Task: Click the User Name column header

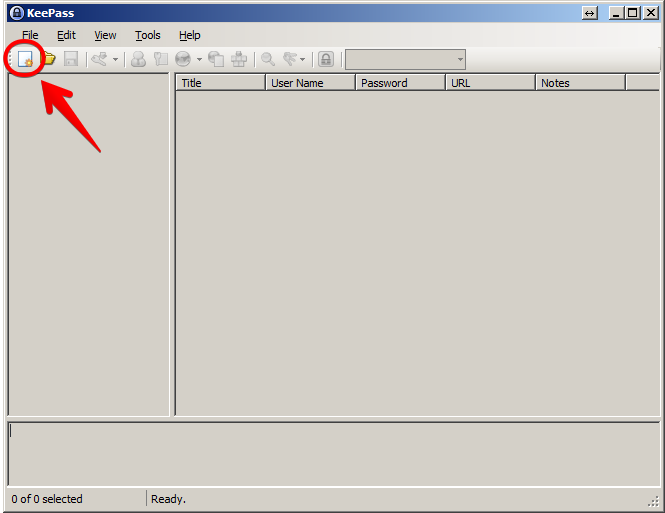Action: click(310, 83)
